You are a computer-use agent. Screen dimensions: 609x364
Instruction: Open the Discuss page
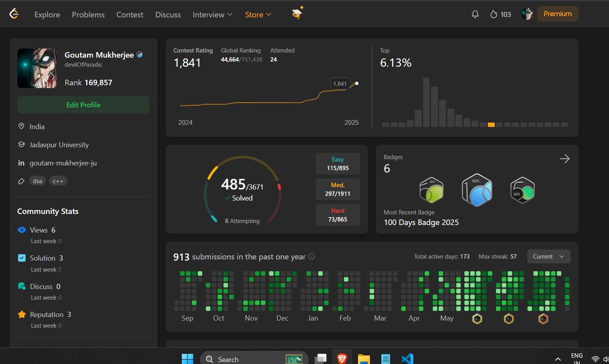[168, 15]
